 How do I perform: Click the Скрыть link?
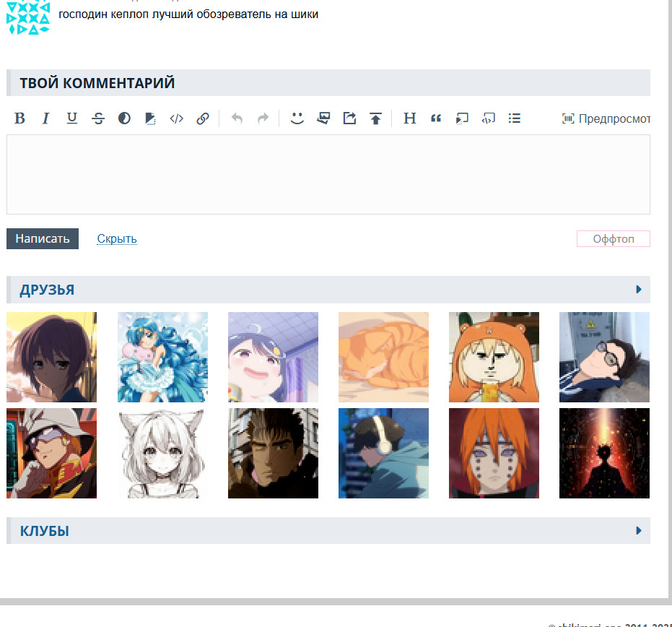click(117, 239)
